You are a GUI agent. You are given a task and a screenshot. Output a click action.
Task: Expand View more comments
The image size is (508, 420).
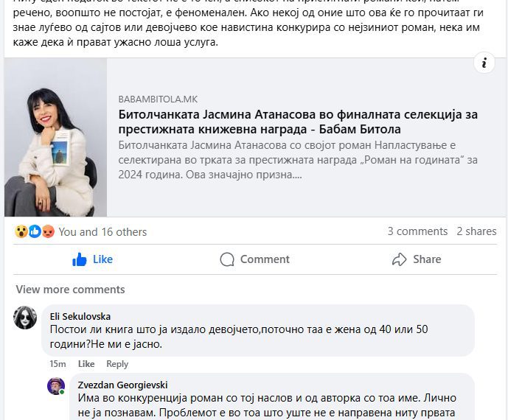coord(70,289)
